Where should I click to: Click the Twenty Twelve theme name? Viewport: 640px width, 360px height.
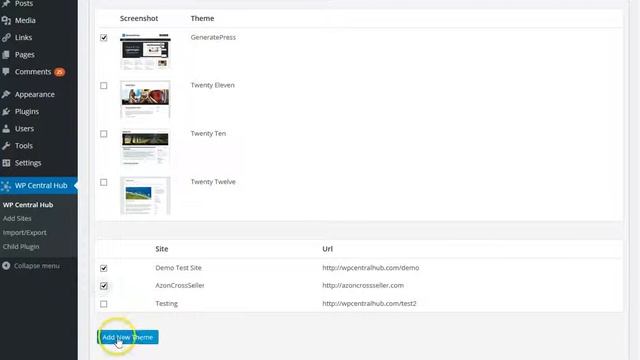[213, 182]
